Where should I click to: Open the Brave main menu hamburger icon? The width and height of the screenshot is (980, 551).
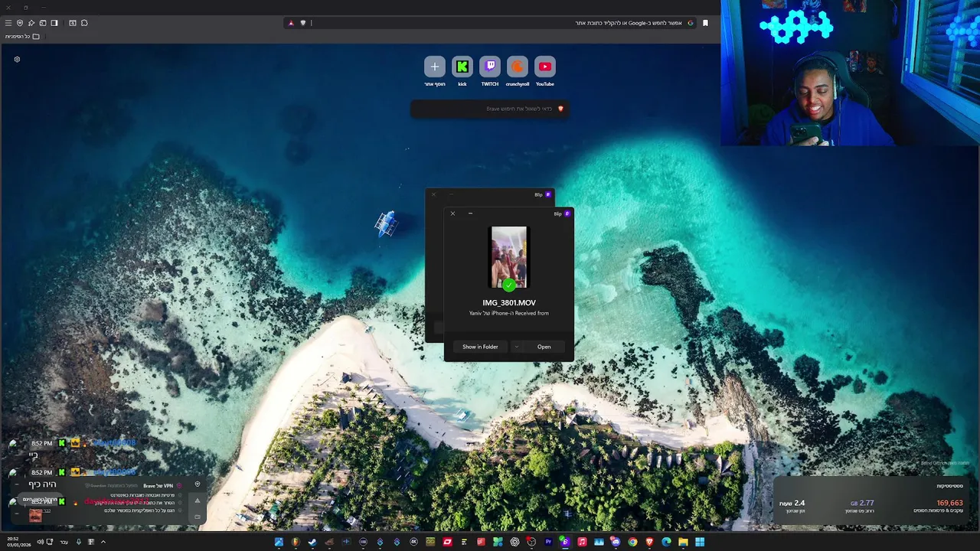click(8, 23)
